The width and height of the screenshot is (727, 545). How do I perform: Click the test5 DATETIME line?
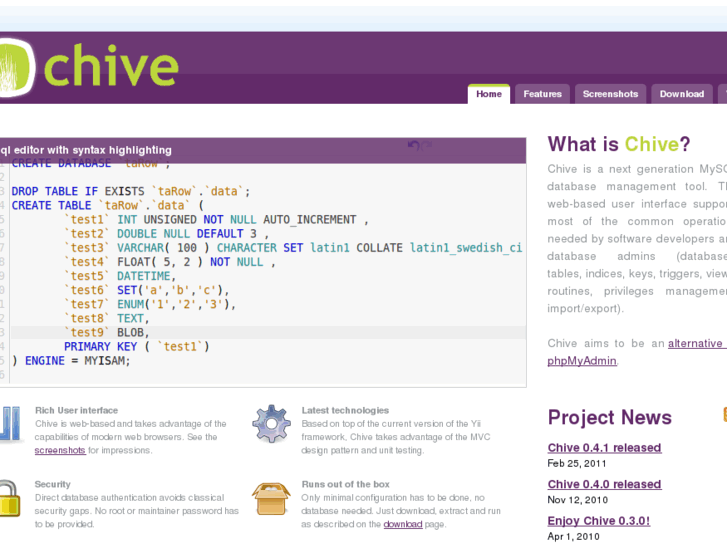coord(120,276)
